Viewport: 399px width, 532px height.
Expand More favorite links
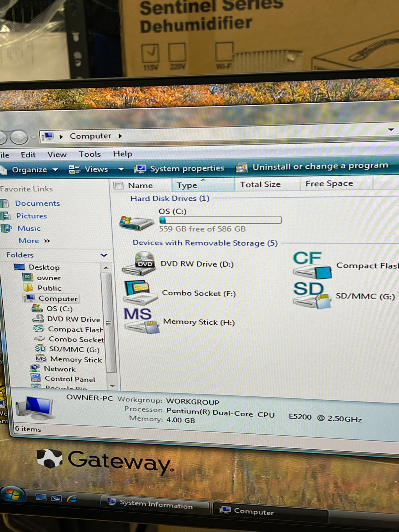point(34,241)
